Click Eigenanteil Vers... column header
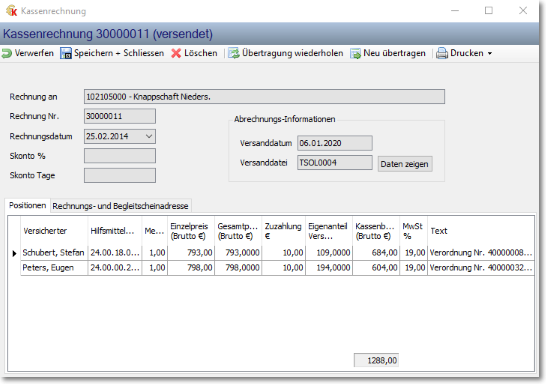Viewport: 546px width, 384px height. coord(329,231)
